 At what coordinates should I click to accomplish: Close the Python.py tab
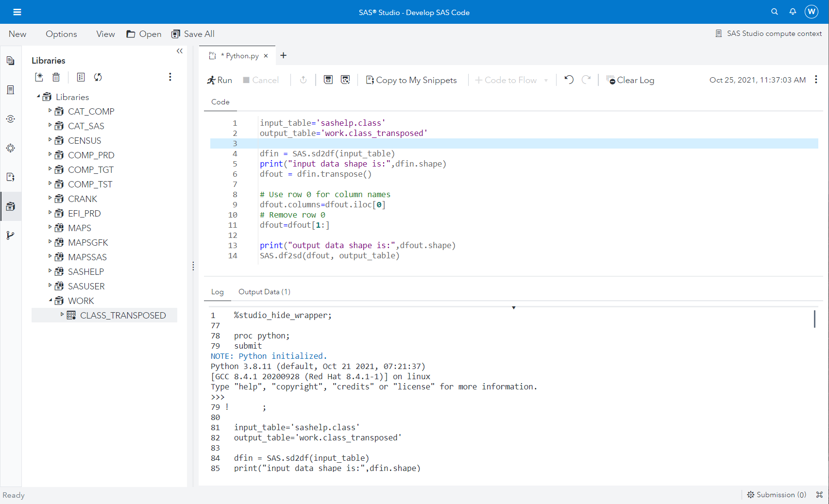point(266,56)
